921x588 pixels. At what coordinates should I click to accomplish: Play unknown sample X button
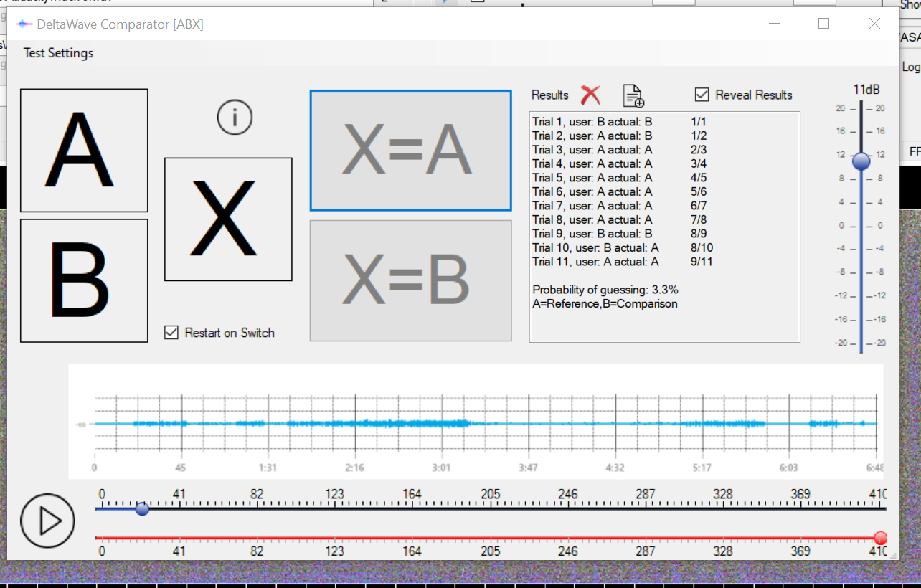pos(228,219)
